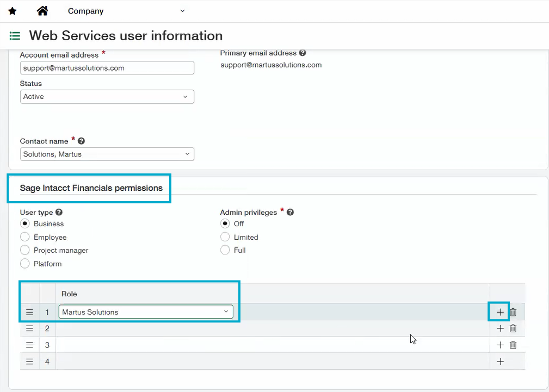Screen dimensions: 549x392
Task: Open Admin privileges help icon
Action: (x=290, y=212)
